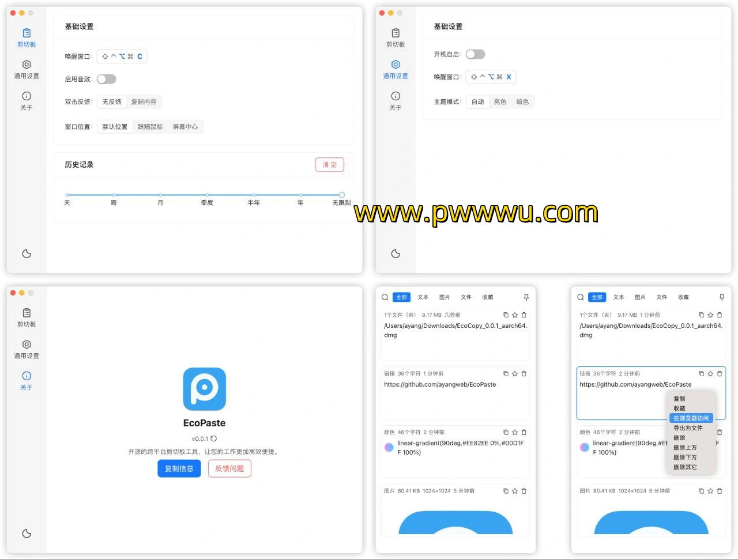
Task: Open 剪切板 in the EcoPaste about window sidebar
Action: pos(27,317)
